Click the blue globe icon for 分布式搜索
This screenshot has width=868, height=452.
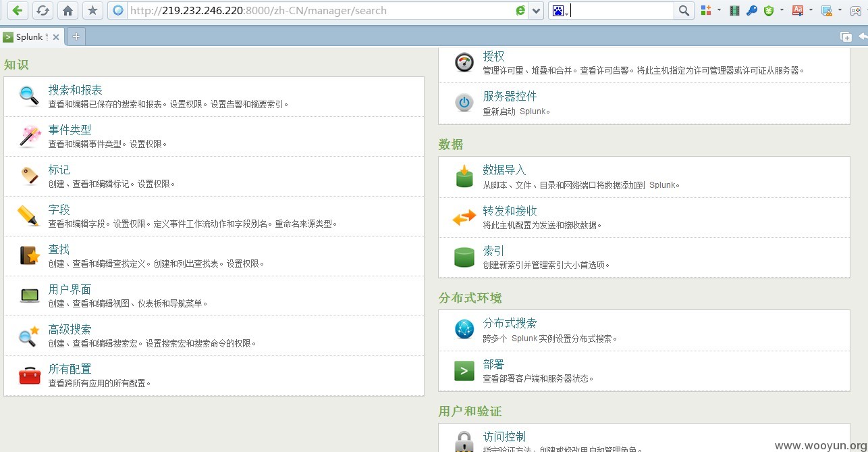pos(464,330)
